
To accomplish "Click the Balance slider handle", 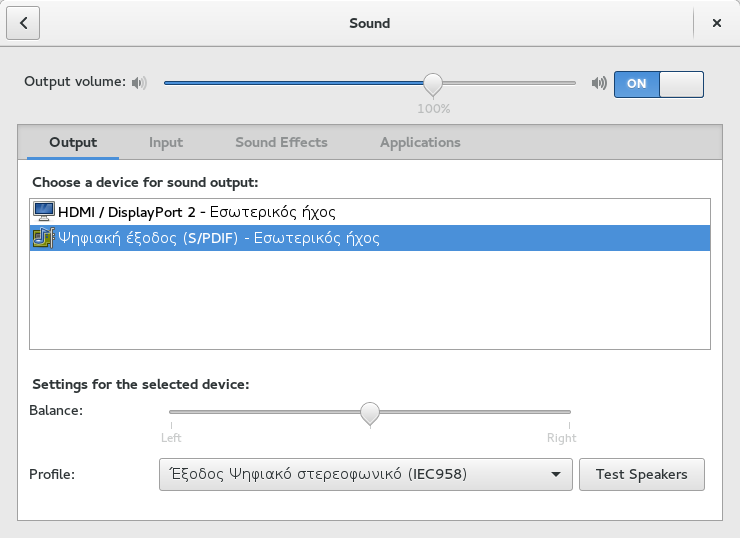I will (370, 413).
